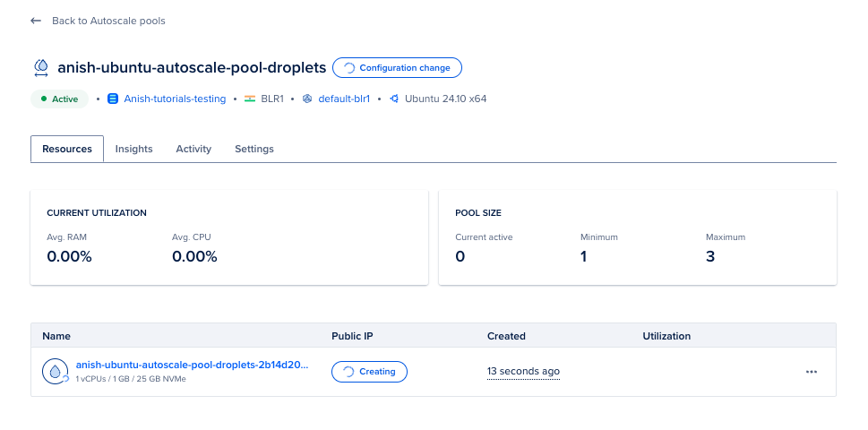Open the autoscale-pool-droplets-2b14d20 droplet link
This screenshot has height=430, width=868.
pos(192,365)
